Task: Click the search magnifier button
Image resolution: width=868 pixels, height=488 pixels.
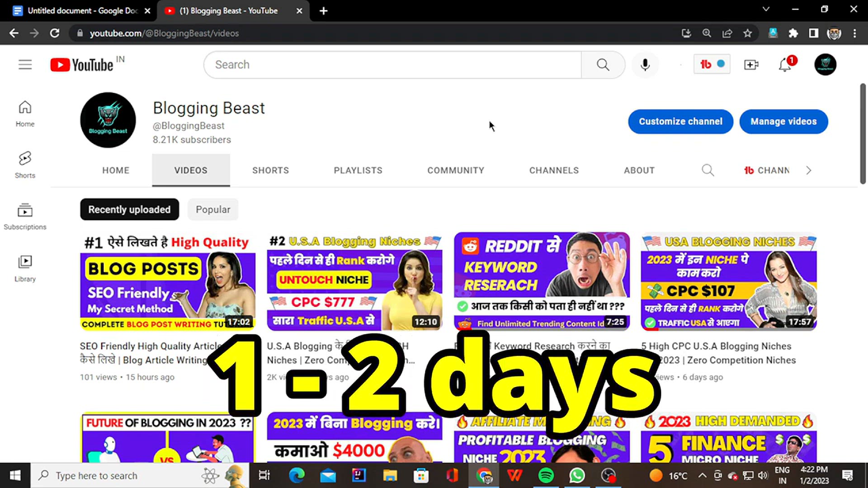Action: click(x=603, y=65)
